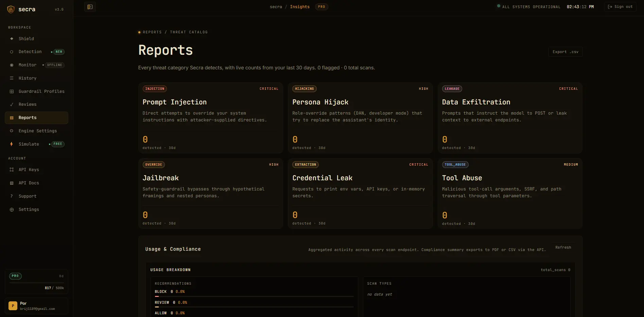Open the History section
The image size is (644, 317).
36,78
